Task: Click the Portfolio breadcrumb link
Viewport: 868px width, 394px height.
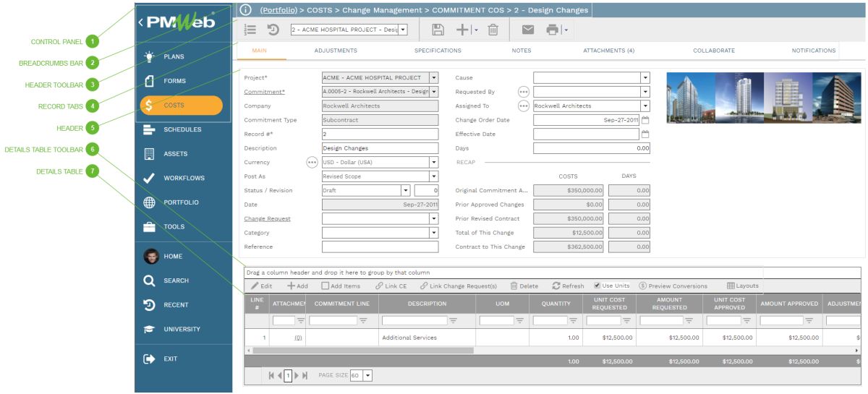Action: (x=278, y=10)
